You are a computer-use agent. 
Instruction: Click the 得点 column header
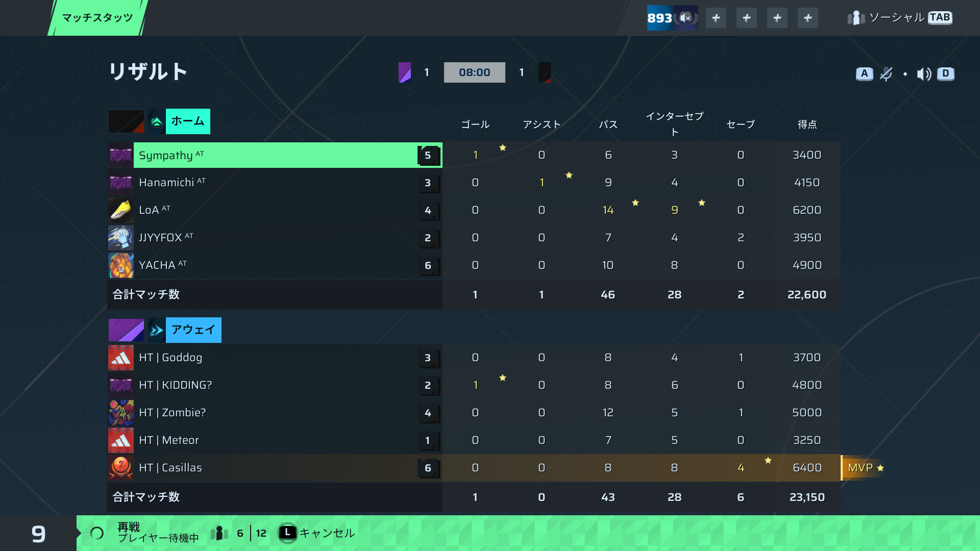(807, 124)
